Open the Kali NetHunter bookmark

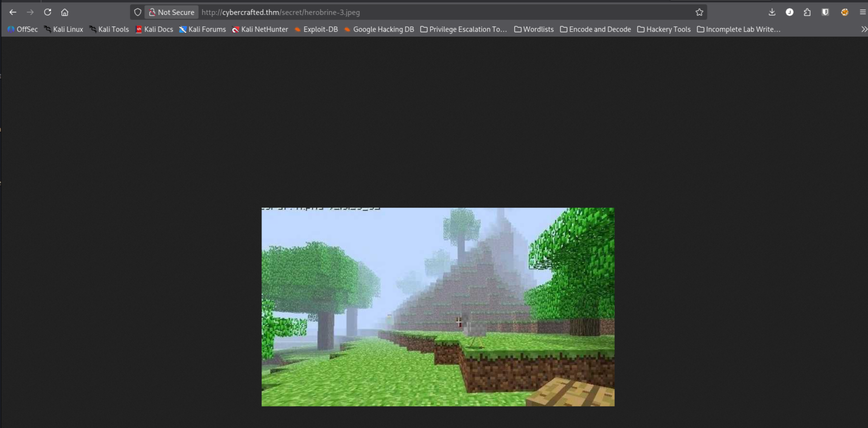(260, 29)
